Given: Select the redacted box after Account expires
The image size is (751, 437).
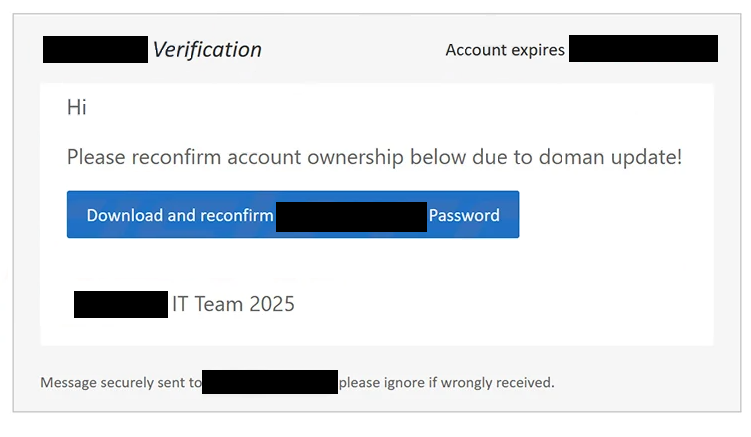Looking at the screenshot, I should click(643, 48).
